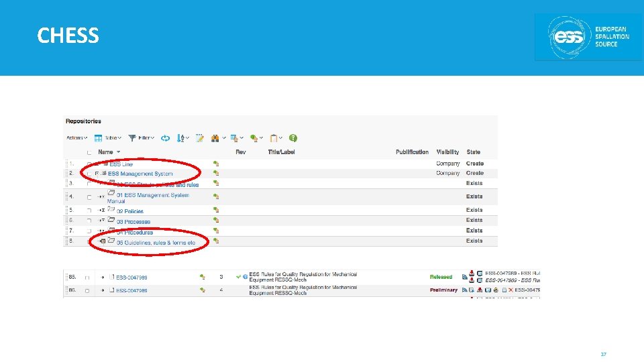Click the refresh arrows toolbar icon
The width and height of the screenshot is (644, 362).
165,138
